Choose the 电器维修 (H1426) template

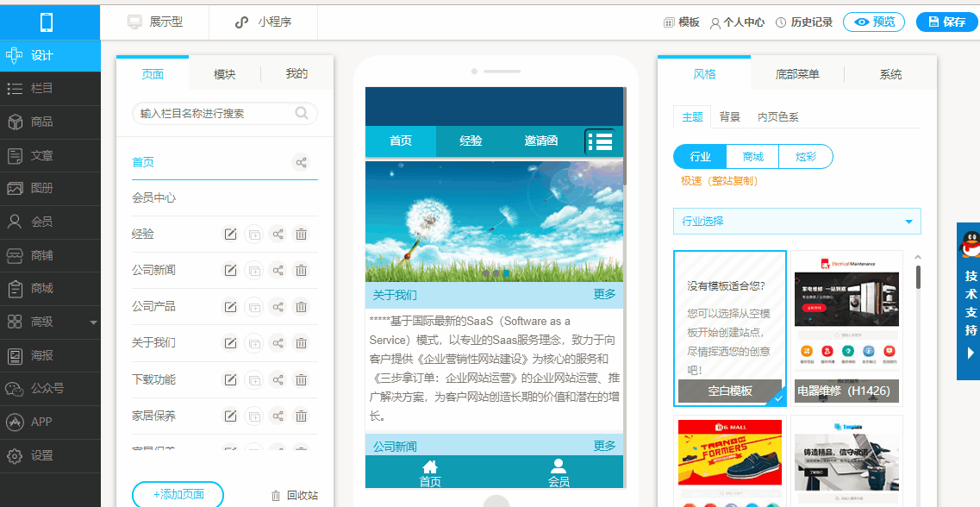[847, 329]
